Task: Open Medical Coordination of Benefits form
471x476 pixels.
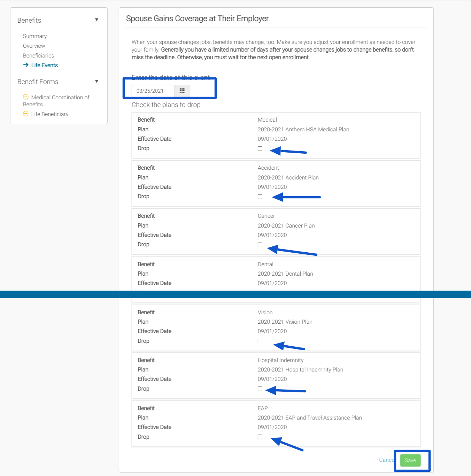Action: [56, 101]
